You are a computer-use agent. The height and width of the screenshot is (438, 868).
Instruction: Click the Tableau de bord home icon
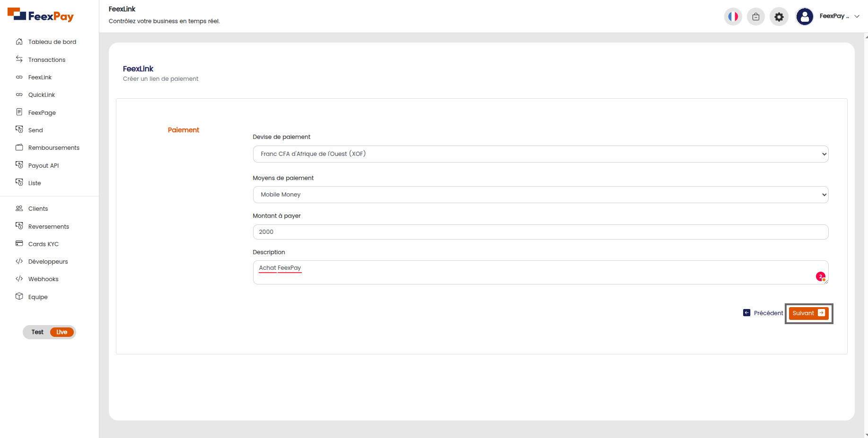pyautogui.click(x=19, y=42)
